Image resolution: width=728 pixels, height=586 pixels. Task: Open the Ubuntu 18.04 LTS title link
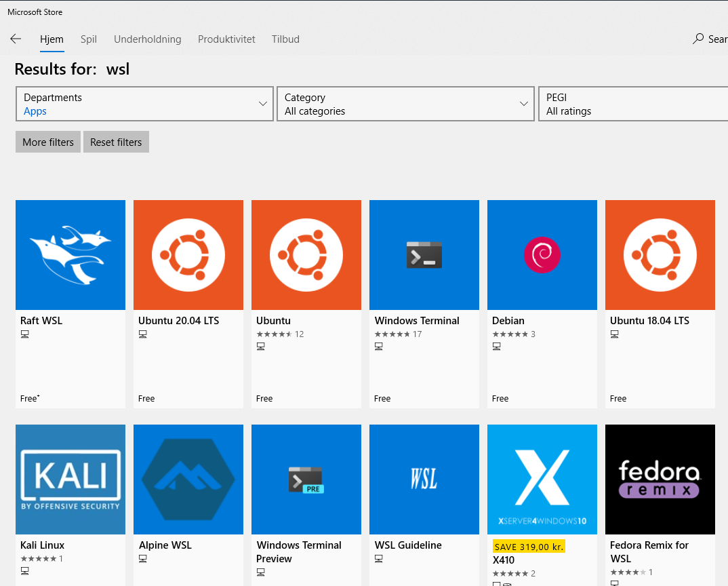pyautogui.click(x=649, y=321)
